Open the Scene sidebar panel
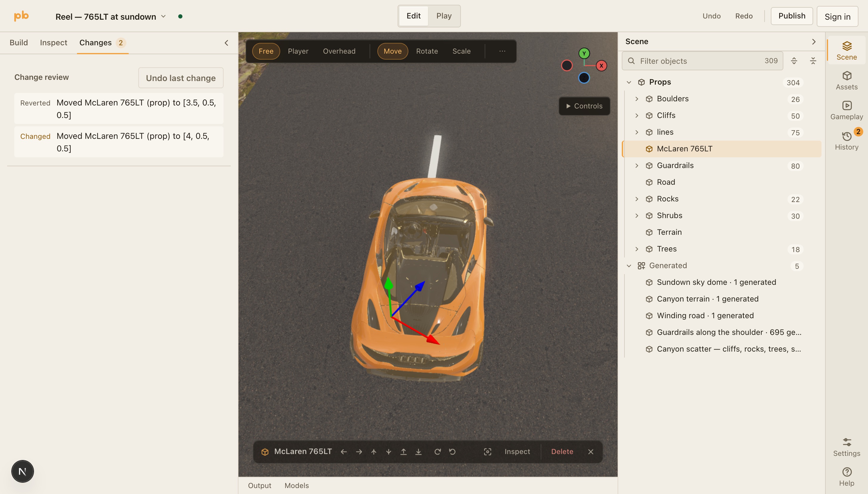The width and height of the screenshot is (868, 494). coord(846,51)
